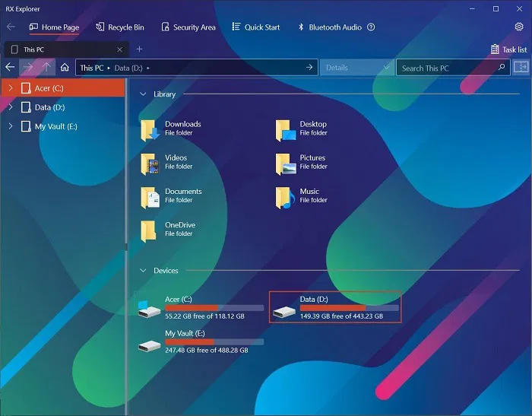532x416 pixels.
Task: Click the OneDrive folder name text
Action: point(180,225)
